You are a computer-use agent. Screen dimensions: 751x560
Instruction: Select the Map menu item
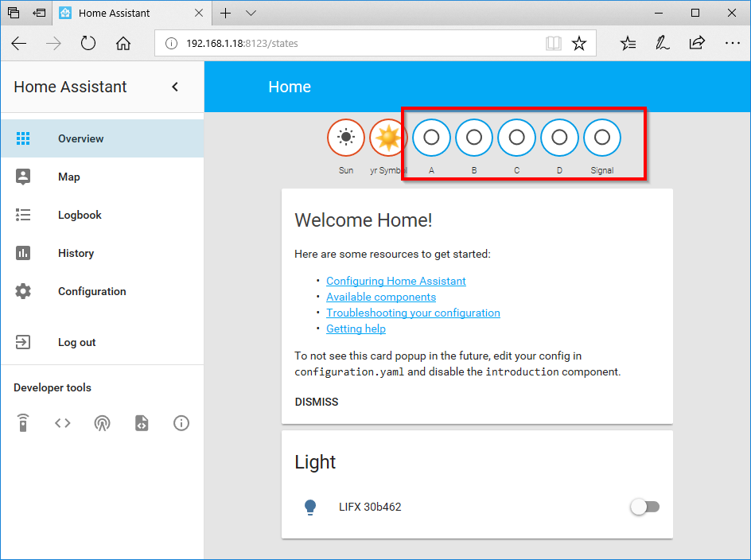point(103,177)
